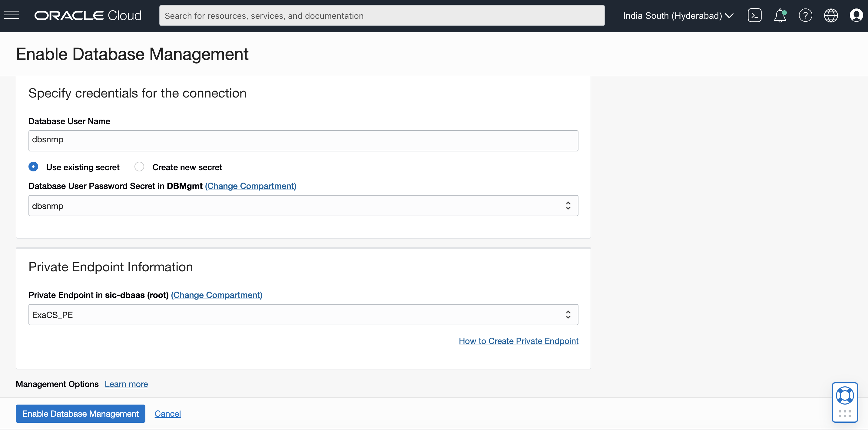Click Enable Database Management button
This screenshot has height=430, width=868.
click(x=80, y=413)
